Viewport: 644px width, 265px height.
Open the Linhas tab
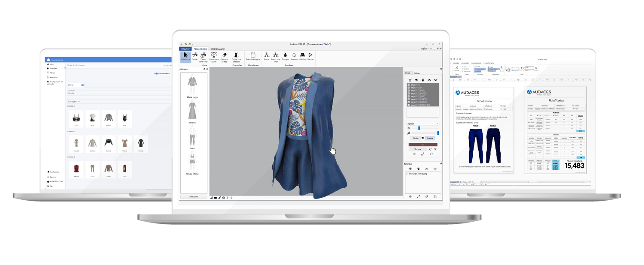point(417,73)
